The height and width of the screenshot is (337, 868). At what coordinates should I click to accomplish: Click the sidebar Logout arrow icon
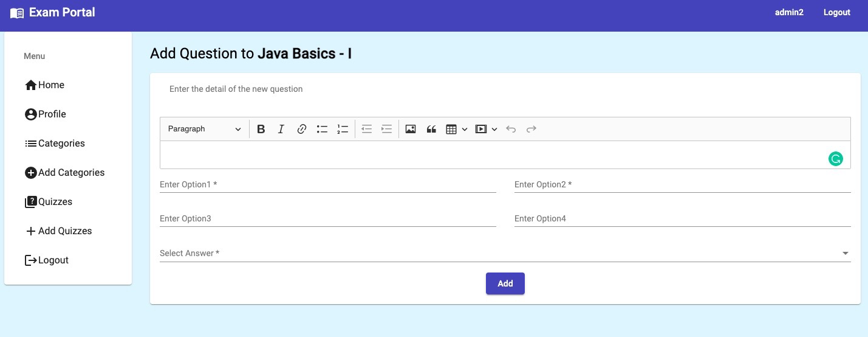tap(31, 260)
